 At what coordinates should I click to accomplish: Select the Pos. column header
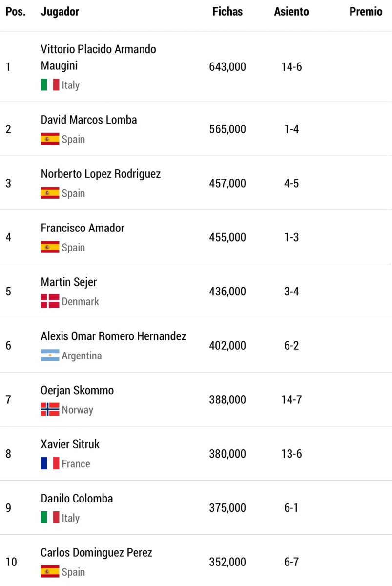tap(16, 12)
